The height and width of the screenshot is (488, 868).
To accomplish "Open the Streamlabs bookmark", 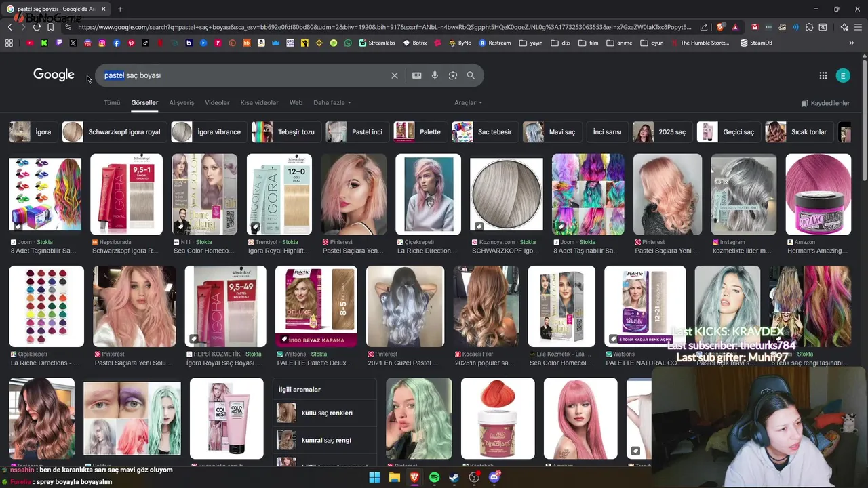I will (377, 43).
